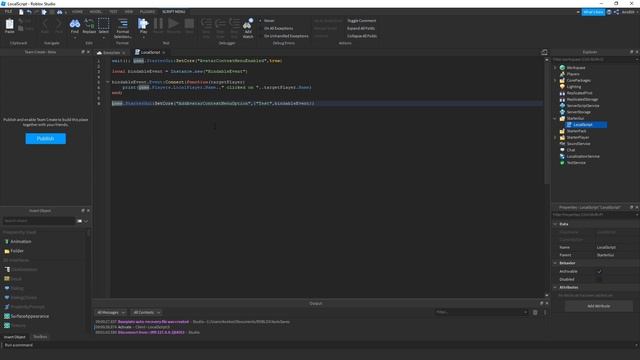Click the Add Attribute button
Viewport: 640px width, 360px height.
[599, 306]
